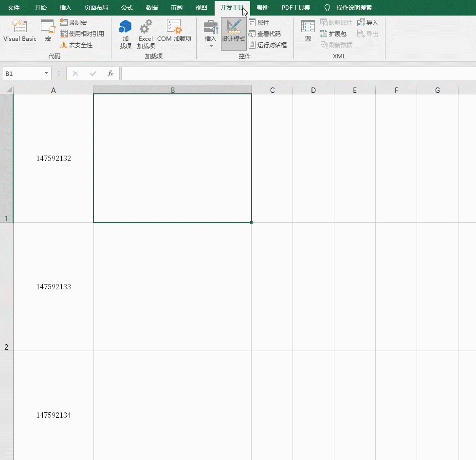Open the Name Box dropdown arrow
Image resolution: width=476 pixels, height=460 pixels.
[x=46, y=73]
